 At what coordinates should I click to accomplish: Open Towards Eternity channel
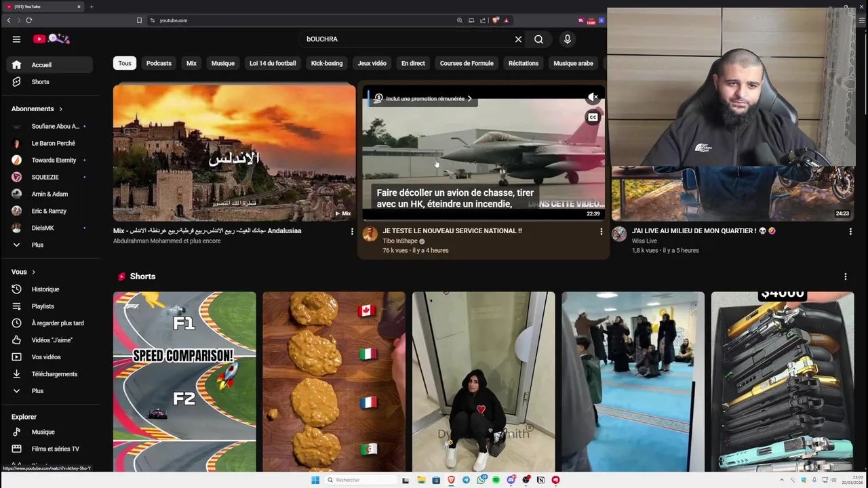point(50,160)
